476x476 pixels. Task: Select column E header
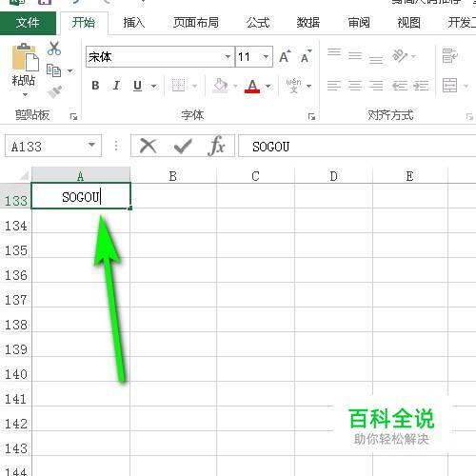coord(410,176)
